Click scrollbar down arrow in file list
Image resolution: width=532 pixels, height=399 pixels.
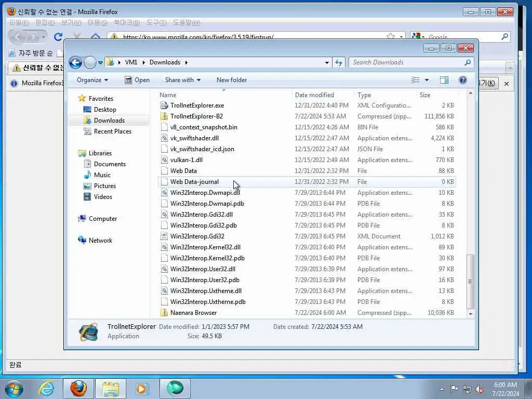[x=470, y=314]
